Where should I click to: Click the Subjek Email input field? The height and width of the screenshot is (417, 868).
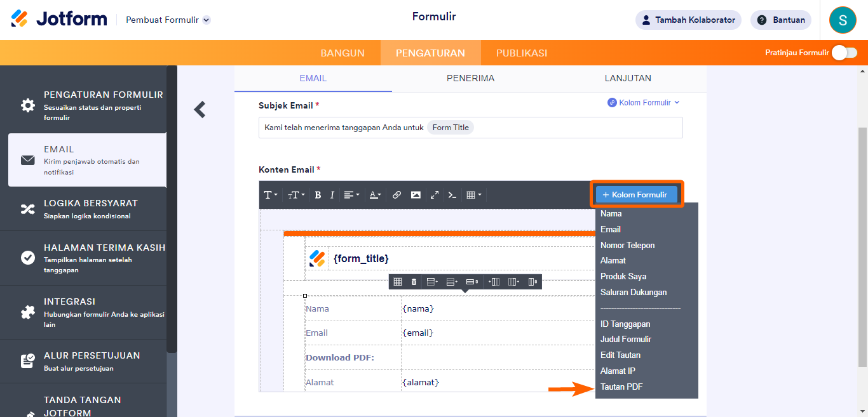coord(471,128)
